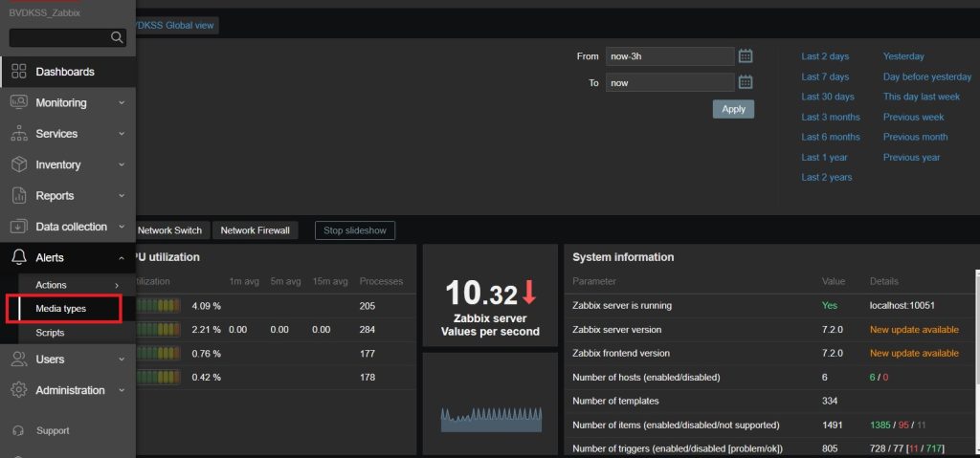Open Media types menu item
The height and width of the screenshot is (458, 980).
click(x=61, y=309)
